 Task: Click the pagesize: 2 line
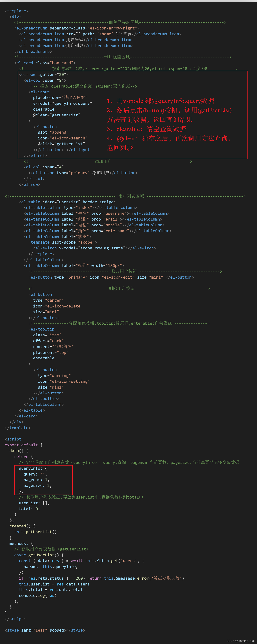38,486
